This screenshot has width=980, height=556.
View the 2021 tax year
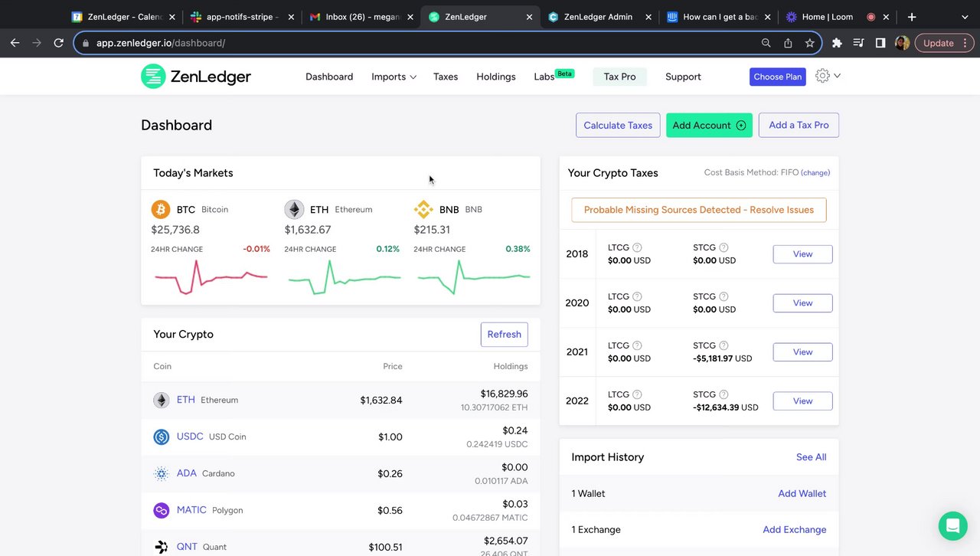point(802,352)
